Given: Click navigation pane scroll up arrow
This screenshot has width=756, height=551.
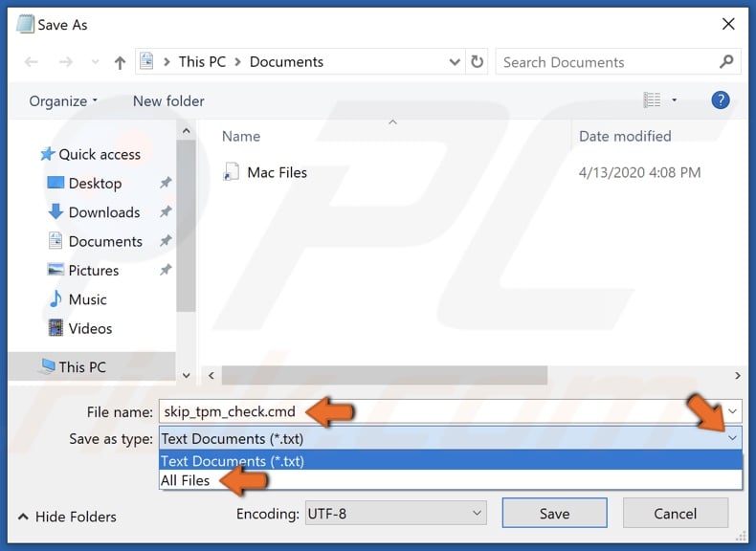Looking at the screenshot, I should 186,131.
